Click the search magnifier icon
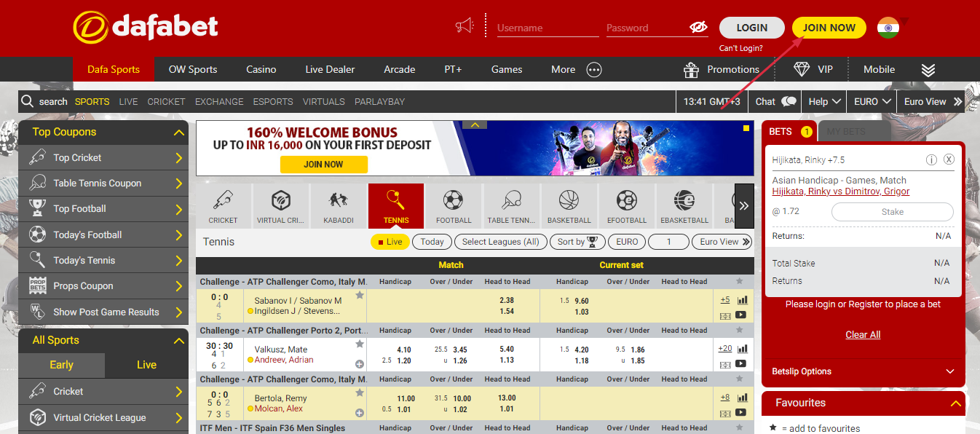The height and width of the screenshot is (434, 980). pos(28,101)
